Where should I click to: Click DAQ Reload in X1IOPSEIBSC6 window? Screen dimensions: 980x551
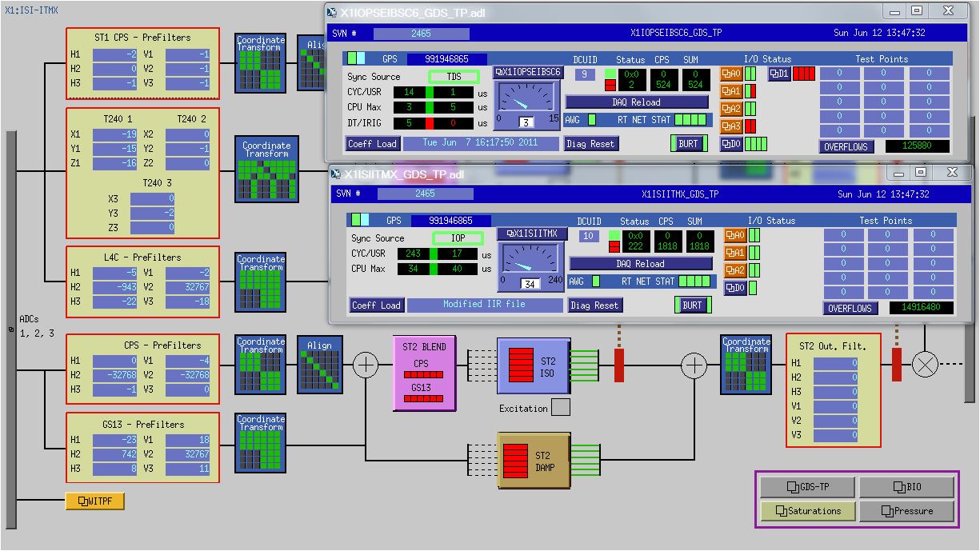coord(636,102)
